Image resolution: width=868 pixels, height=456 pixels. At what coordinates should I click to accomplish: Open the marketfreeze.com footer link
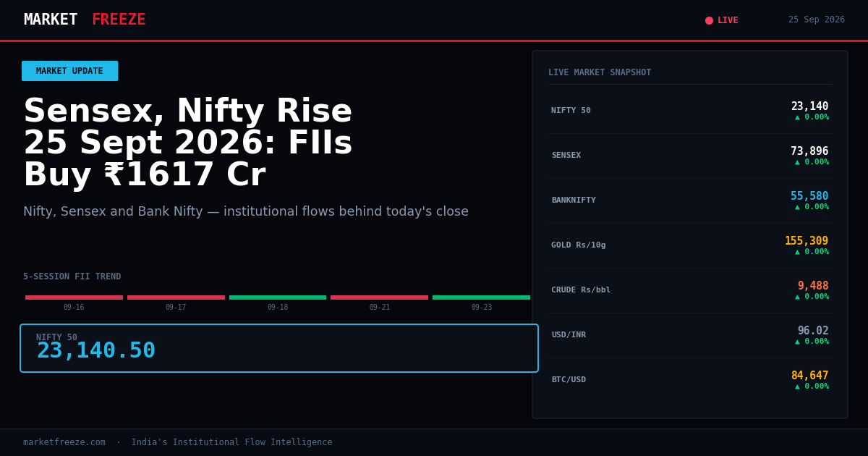tap(64, 442)
